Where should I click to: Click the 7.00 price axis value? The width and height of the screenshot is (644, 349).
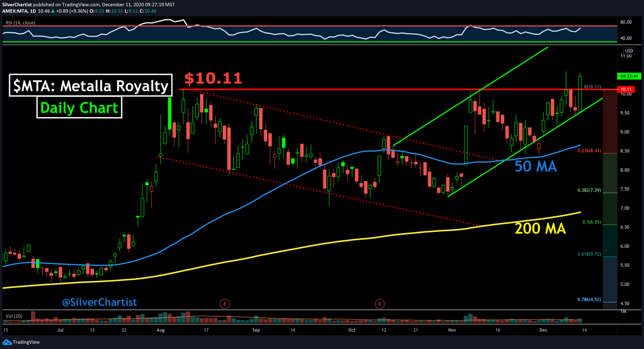click(x=626, y=208)
